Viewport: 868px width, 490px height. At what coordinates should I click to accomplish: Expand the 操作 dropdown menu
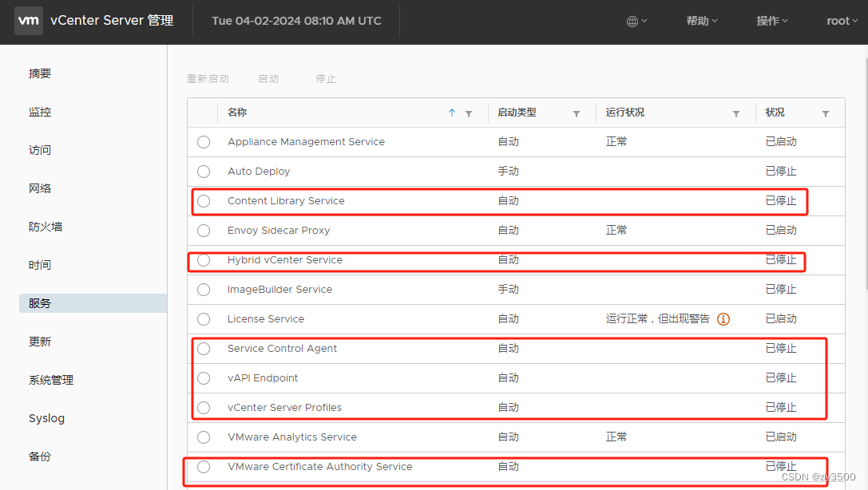point(772,21)
